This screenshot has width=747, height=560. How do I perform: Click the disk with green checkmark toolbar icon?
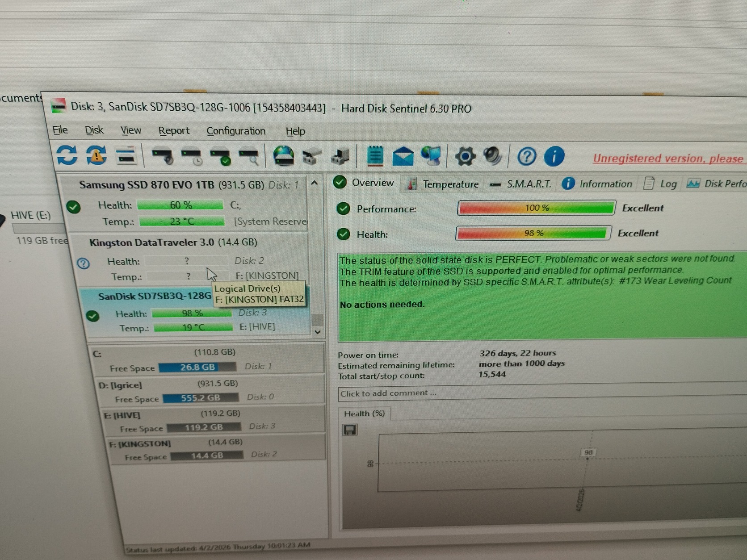221,157
